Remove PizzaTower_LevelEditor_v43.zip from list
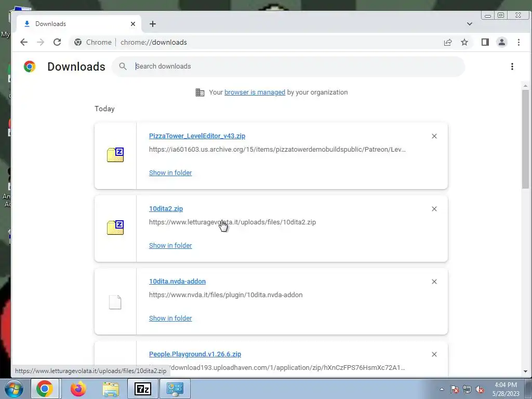The image size is (532, 399). pos(434,136)
